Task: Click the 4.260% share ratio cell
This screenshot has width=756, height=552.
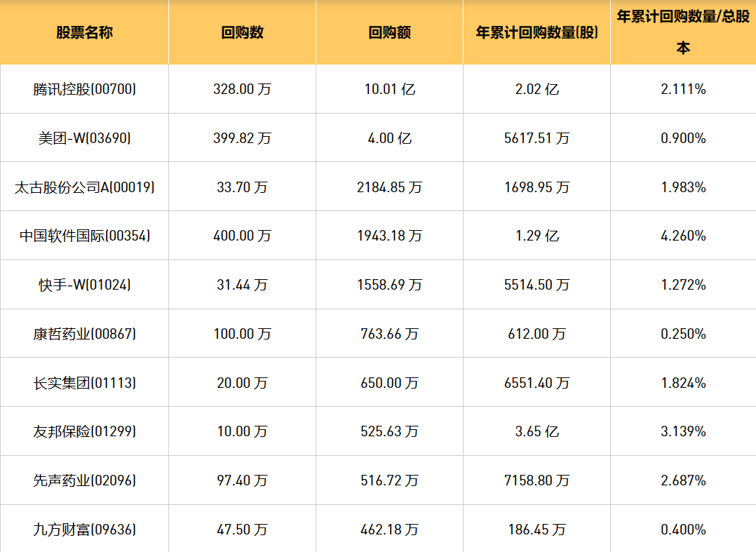Action: pyautogui.click(x=683, y=236)
